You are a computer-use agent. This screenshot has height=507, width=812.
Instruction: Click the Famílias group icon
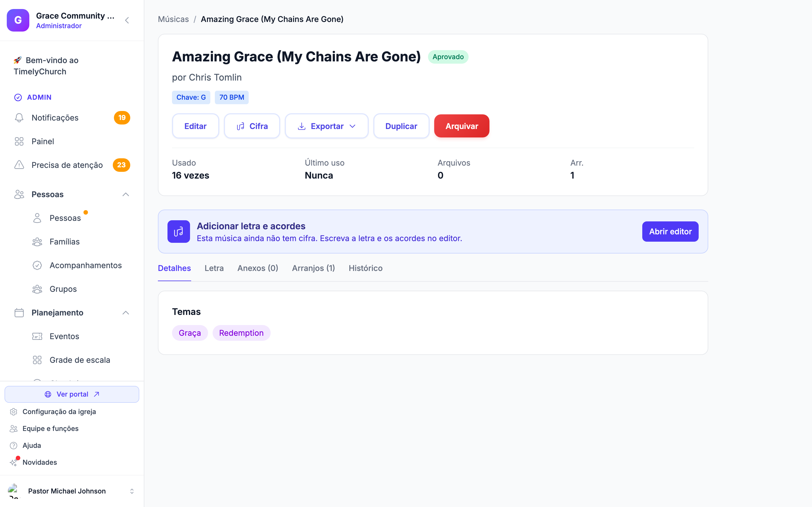tap(37, 242)
